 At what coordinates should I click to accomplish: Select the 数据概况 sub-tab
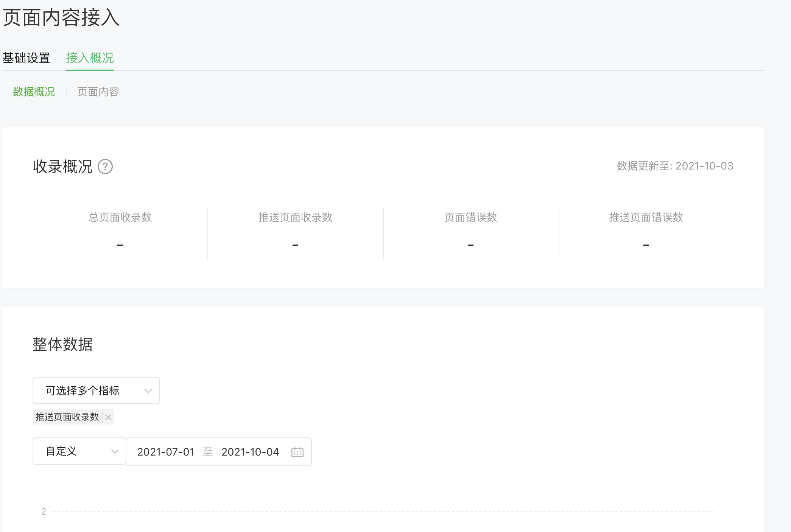[x=34, y=92]
